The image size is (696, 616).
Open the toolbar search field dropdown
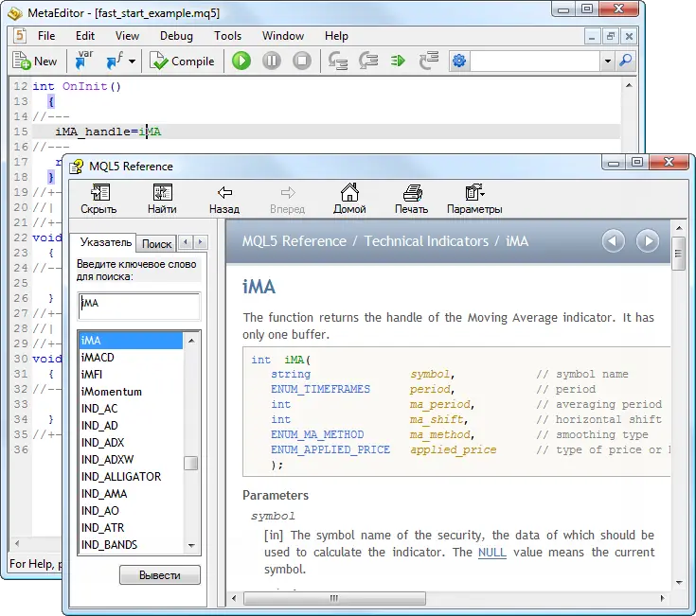[607, 62]
